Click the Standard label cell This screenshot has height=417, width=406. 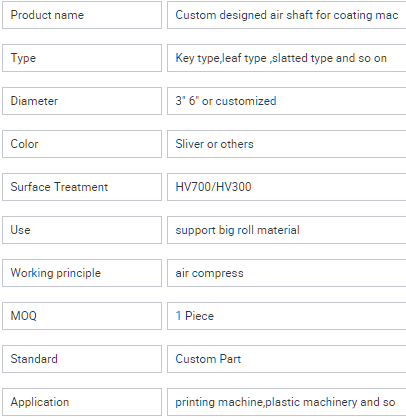82,359
